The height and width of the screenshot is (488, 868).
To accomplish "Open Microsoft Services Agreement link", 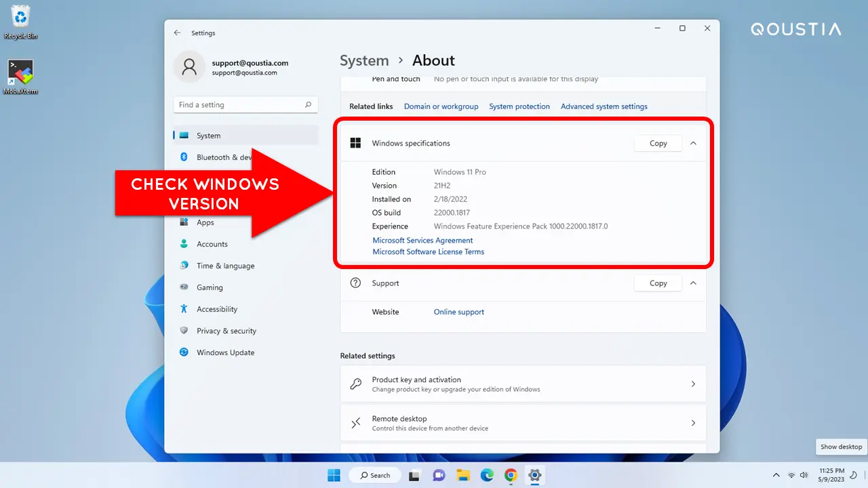I will click(x=422, y=240).
